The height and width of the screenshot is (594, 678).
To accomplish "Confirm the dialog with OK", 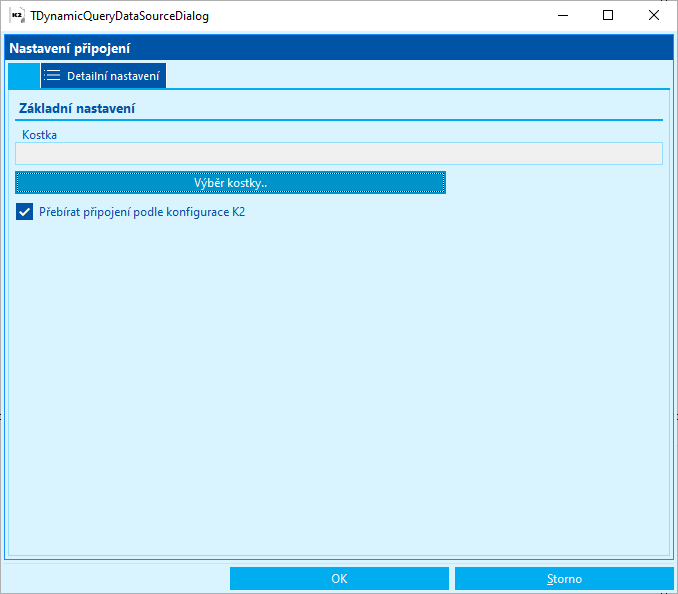I will coord(339,578).
